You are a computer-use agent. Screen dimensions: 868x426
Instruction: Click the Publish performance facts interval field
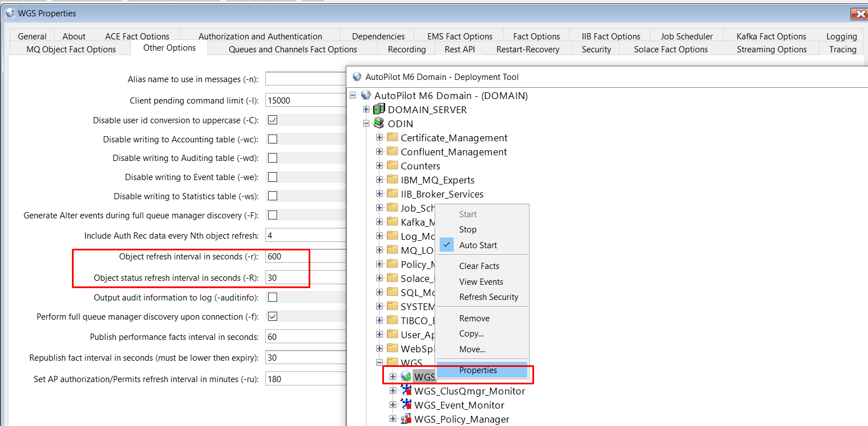tap(305, 337)
